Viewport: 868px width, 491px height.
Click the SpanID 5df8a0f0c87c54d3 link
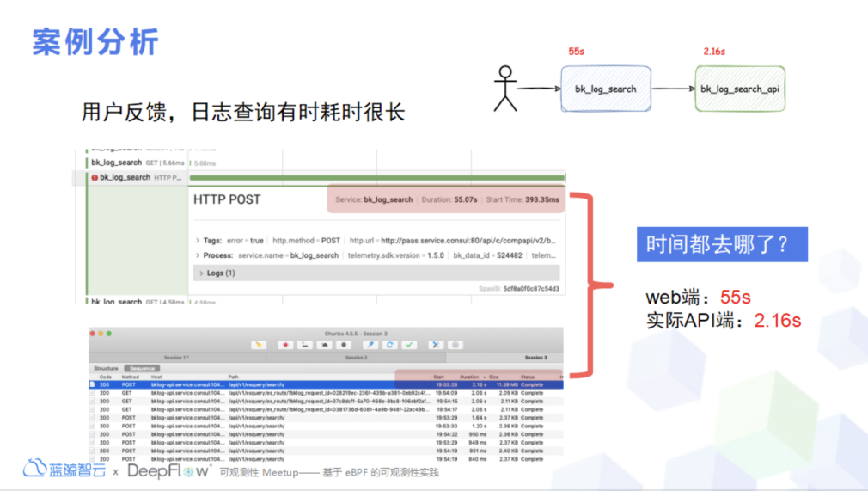coord(519,289)
